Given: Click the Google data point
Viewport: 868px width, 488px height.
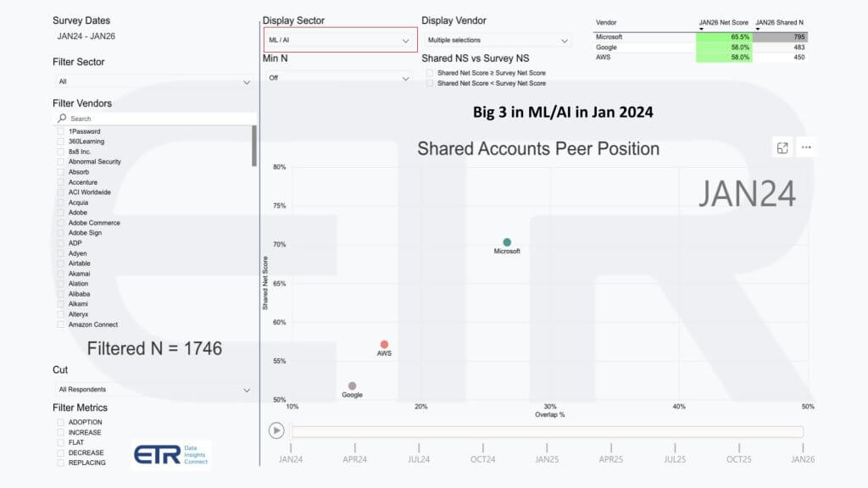Looking at the screenshot, I should click(352, 385).
